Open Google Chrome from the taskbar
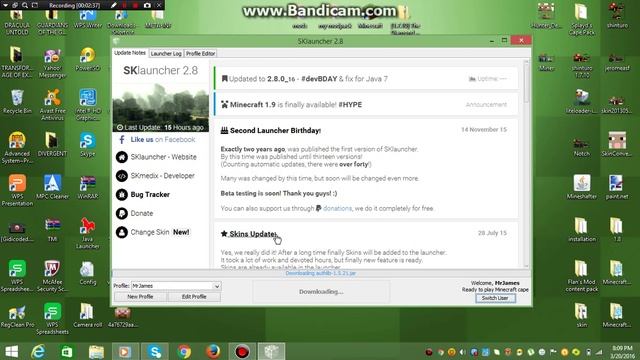The width and height of the screenshot is (640, 360). coord(184,351)
